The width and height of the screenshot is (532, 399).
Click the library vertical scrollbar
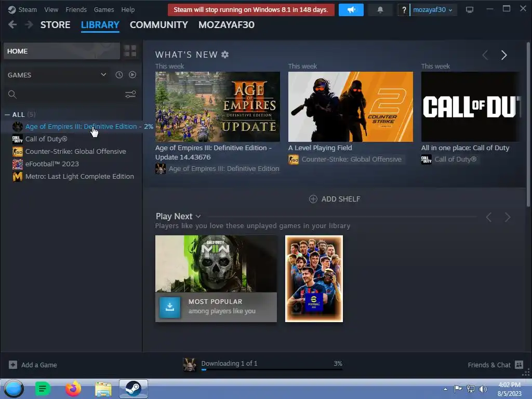click(528, 125)
